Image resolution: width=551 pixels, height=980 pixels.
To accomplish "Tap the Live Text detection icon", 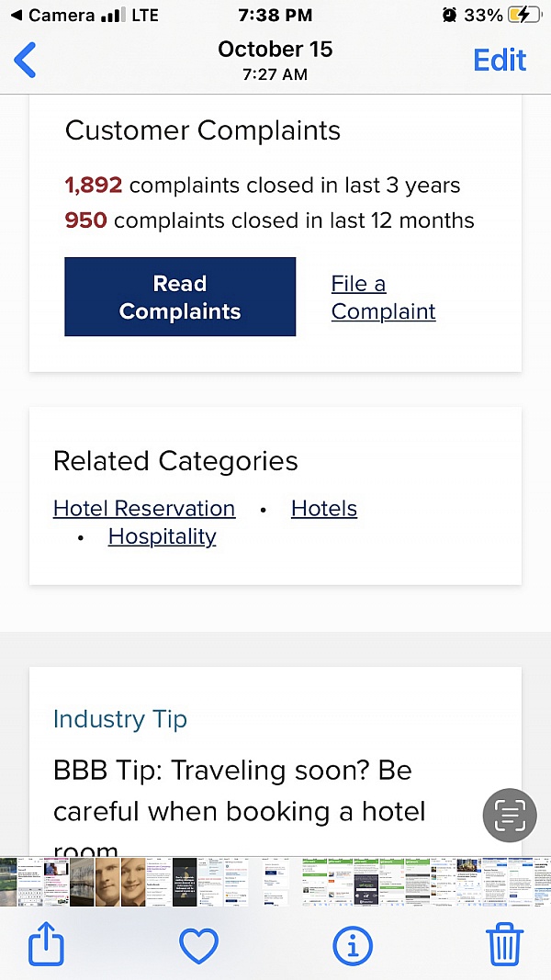I will pos(510,816).
